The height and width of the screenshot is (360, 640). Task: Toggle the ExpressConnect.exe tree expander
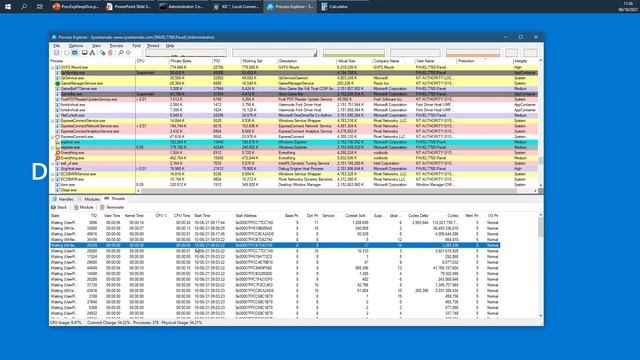(x=53, y=137)
